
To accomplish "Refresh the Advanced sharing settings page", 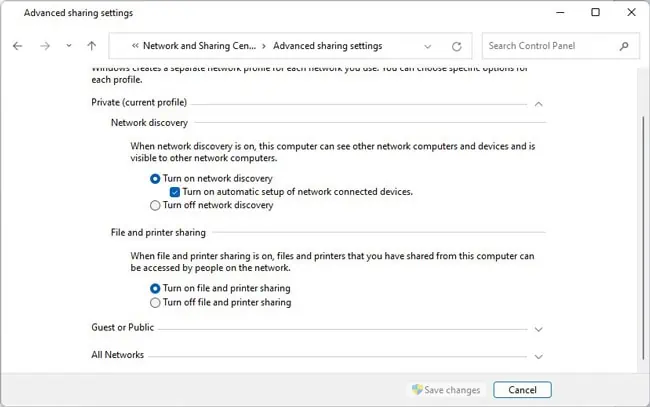I will point(457,46).
